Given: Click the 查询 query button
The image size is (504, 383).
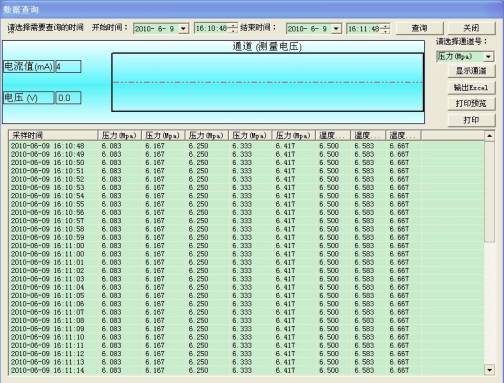Looking at the screenshot, I should 419,28.
